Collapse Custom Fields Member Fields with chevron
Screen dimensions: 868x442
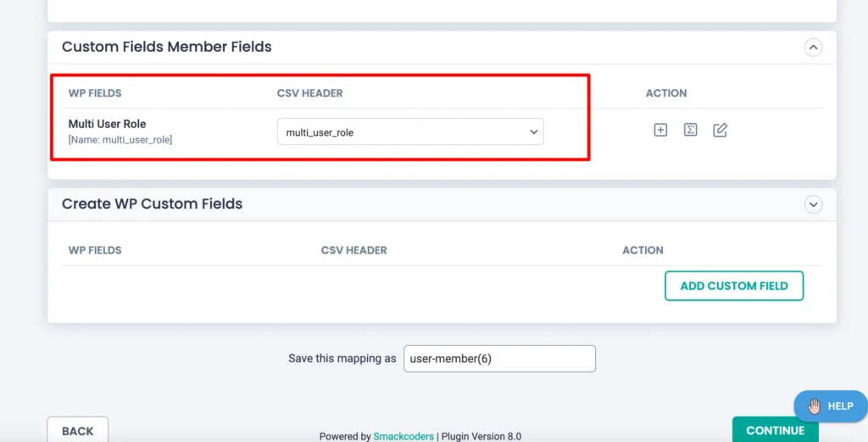tap(813, 48)
